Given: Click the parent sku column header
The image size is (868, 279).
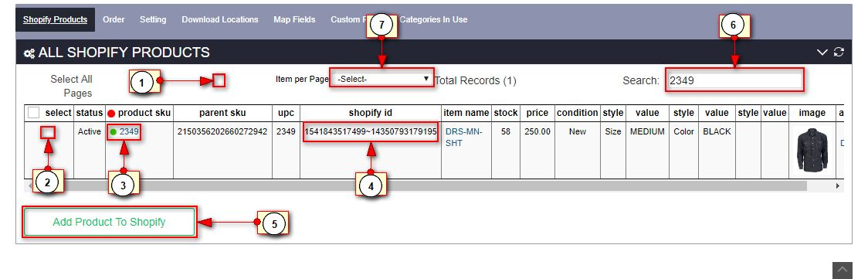Looking at the screenshot, I should coord(222,113).
